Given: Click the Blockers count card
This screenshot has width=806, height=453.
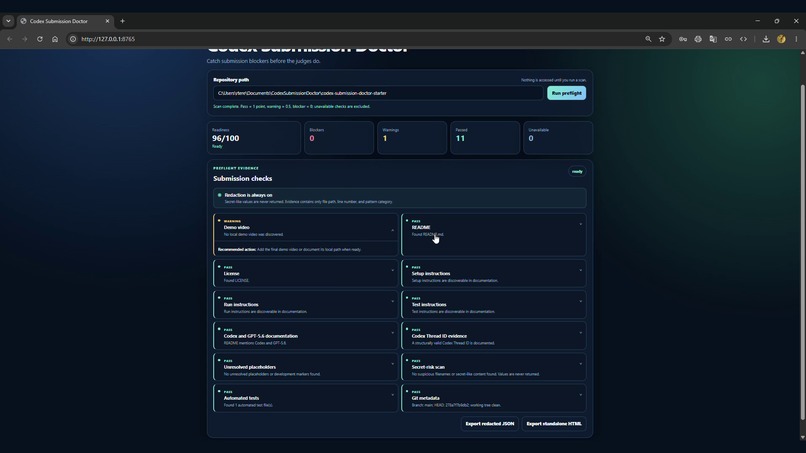Looking at the screenshot, I should 339,138.
